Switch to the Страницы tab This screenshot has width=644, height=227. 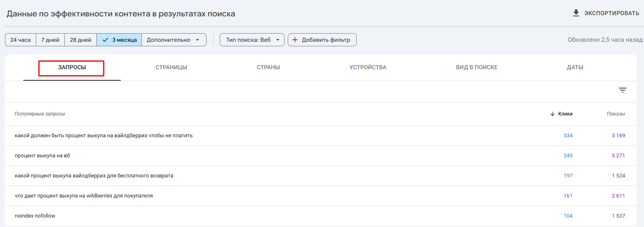point(171,67)
